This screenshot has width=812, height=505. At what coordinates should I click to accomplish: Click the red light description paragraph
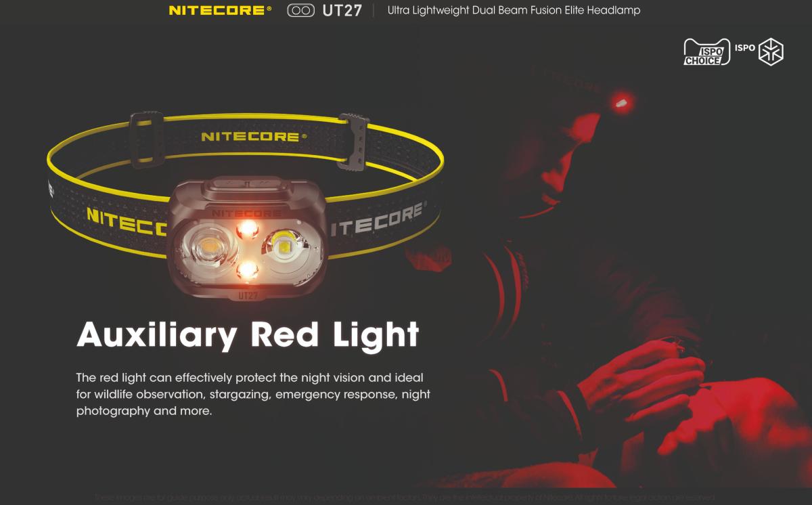pos(253,394)
